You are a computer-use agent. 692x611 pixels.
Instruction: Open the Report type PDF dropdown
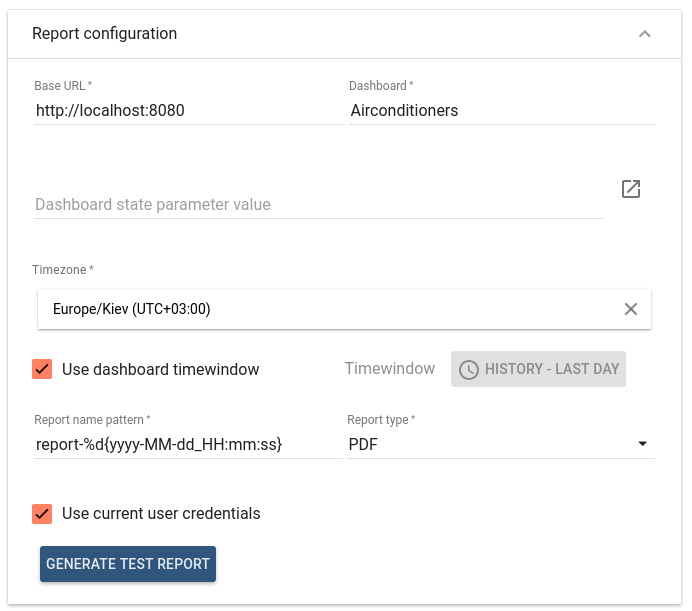(500, 444)
